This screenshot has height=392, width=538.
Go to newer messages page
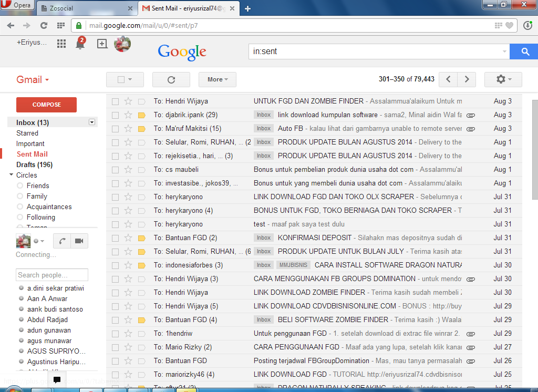448,79
